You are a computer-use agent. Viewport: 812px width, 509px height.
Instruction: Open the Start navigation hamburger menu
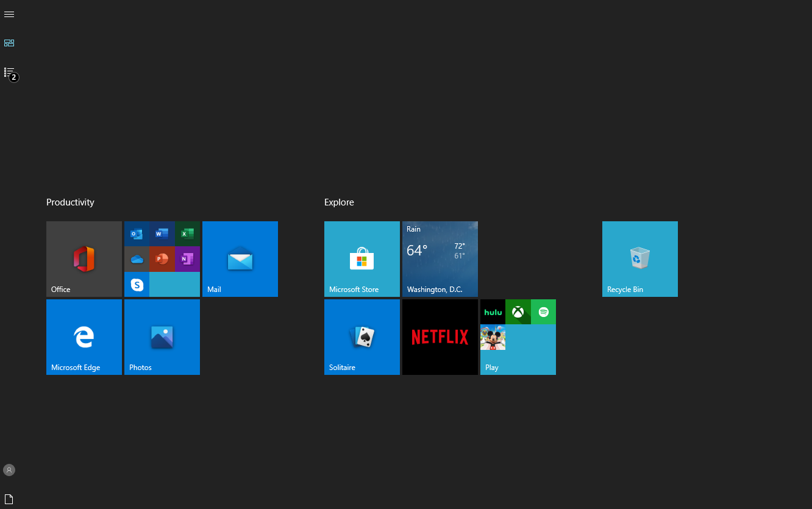[9, 14]
